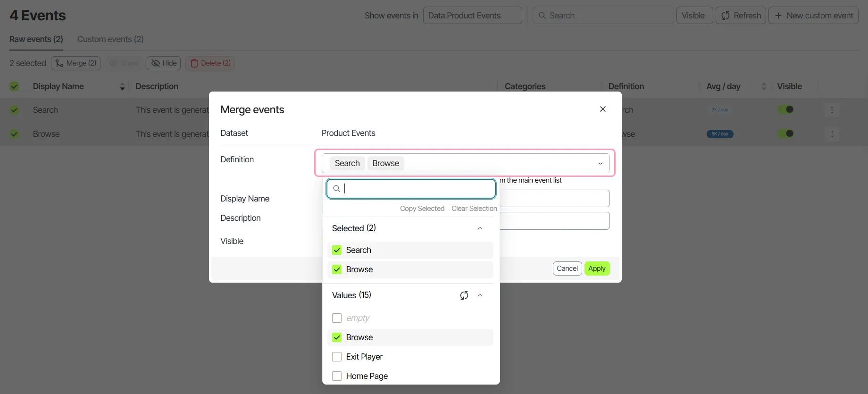Click the 5K / day badge
Viewport: 868px width, 394px height.
click(720, 134)
